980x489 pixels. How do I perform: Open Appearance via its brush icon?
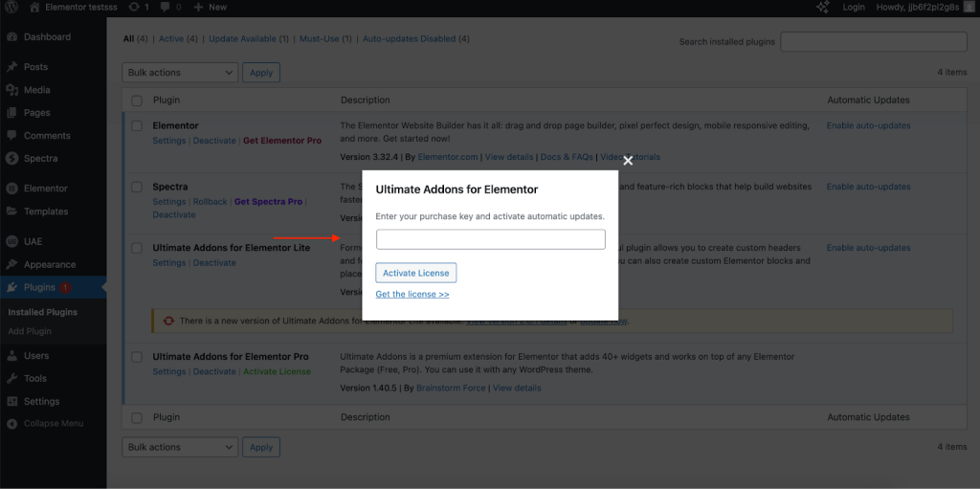coord(11,265)
